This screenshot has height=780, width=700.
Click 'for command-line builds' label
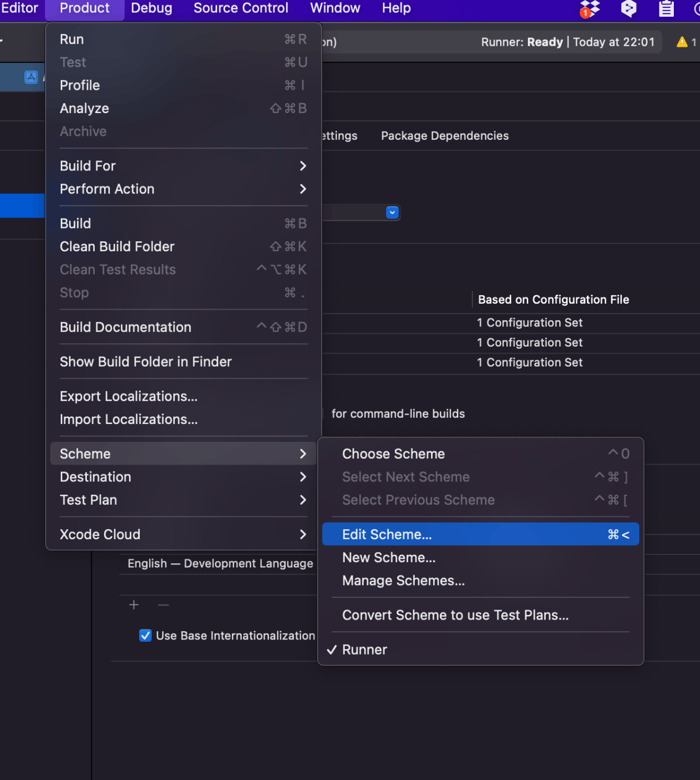[398, 413]
